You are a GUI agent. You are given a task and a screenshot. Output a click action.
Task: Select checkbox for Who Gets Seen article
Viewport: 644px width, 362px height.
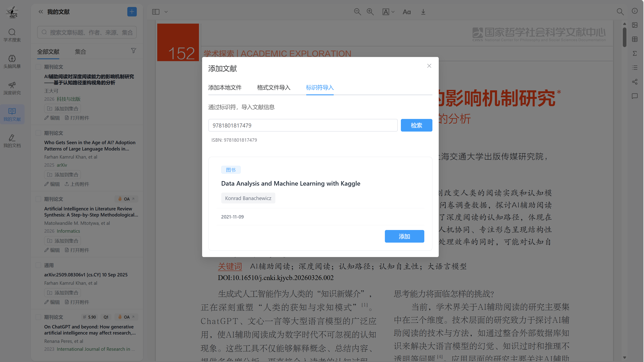point(38,133)
